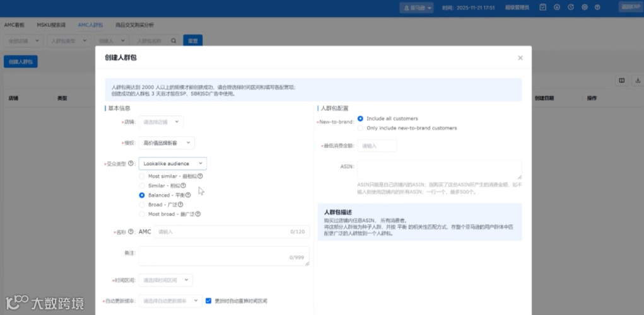644x315 pixels.
Task: Click the 创建日期 column header
Action: click(x=544, y=98)
